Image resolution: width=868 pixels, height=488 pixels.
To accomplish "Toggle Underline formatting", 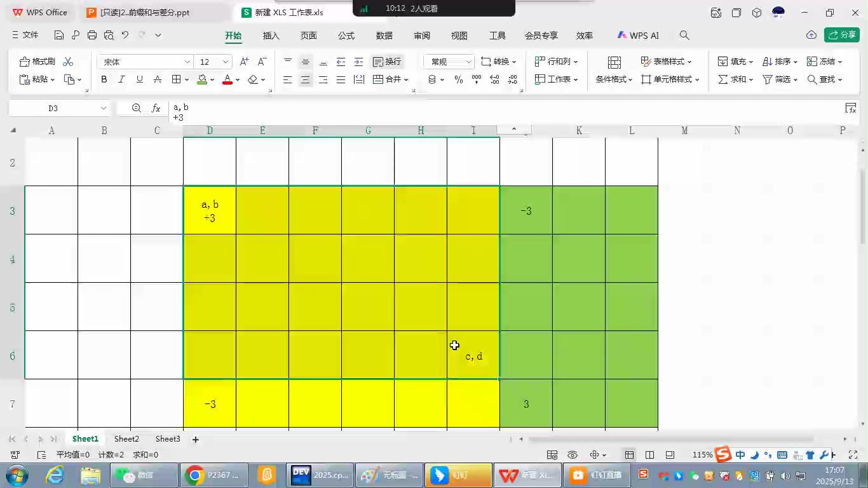I will (x=139, y=79).
